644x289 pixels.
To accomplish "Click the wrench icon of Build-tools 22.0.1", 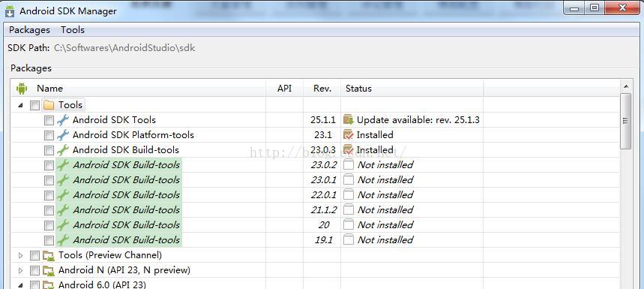I will pyautogui.click(x=63, y=195).
